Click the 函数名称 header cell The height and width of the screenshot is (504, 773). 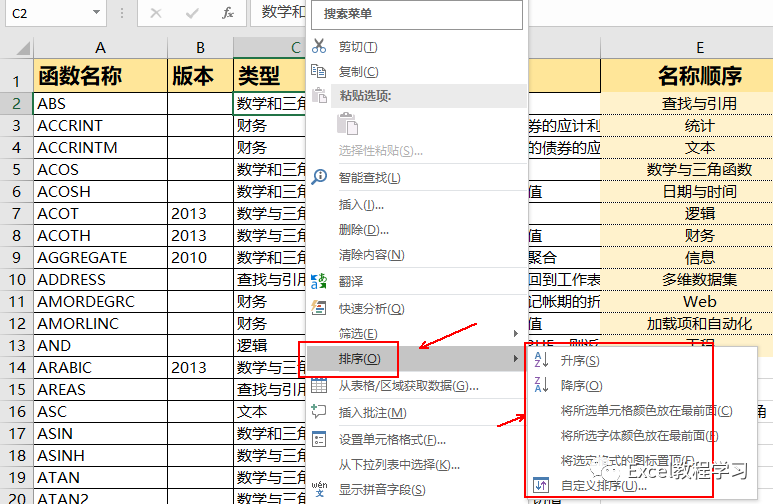(101, 75)
